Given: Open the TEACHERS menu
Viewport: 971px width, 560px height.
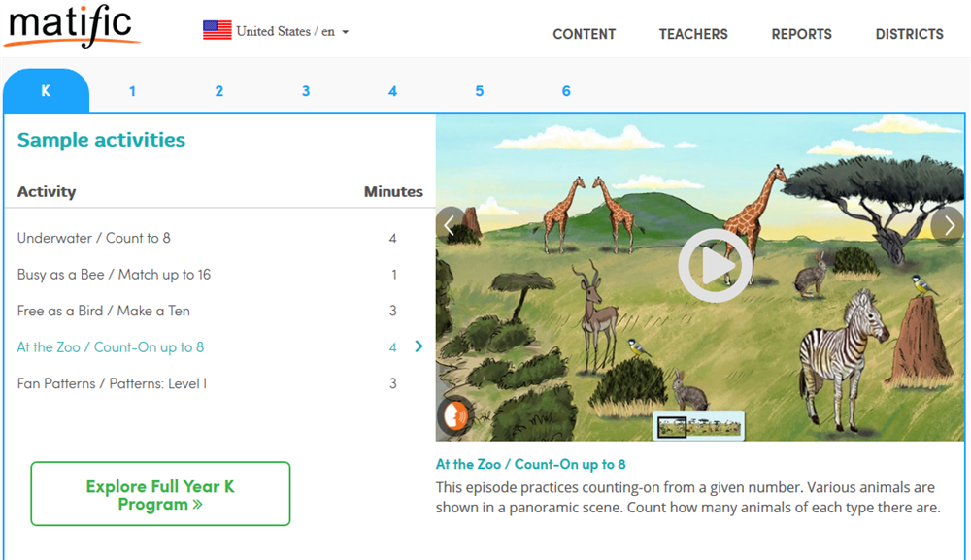Looking at the screenshot, I should click(693, 34).
